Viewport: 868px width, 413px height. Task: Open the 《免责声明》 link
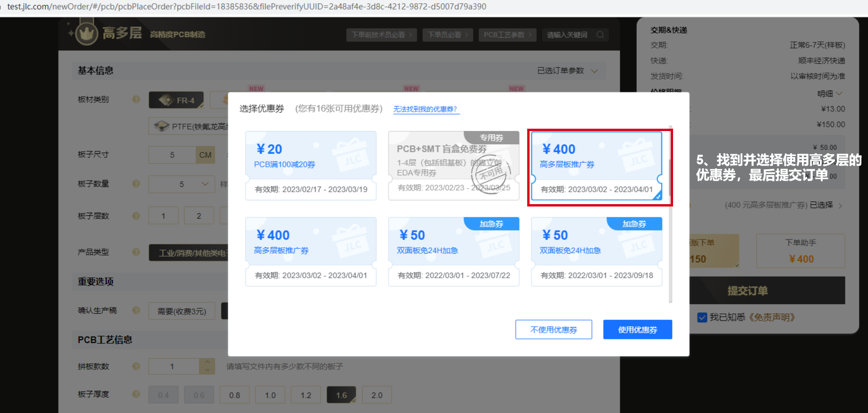point(772,317)
